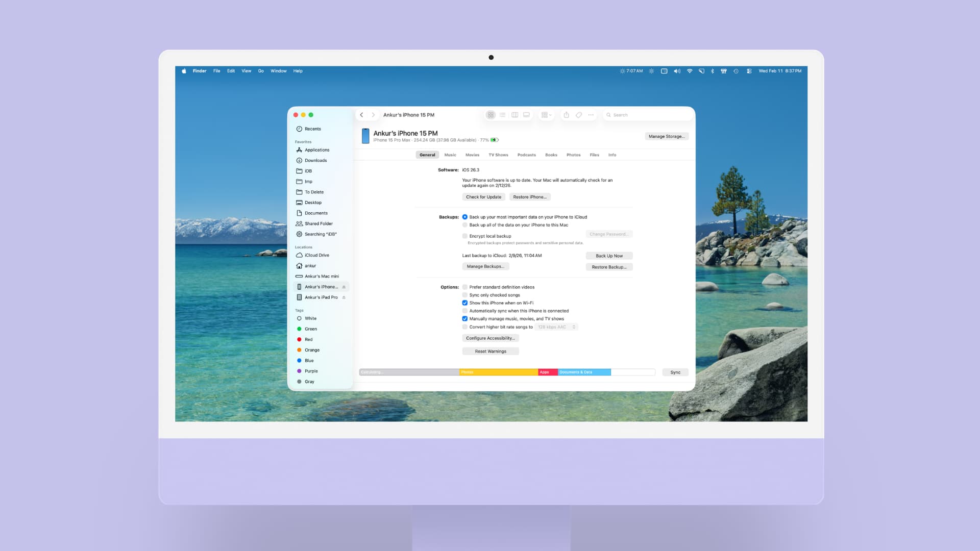Uncheck Show this iPhone when on Wi-Fi

click(464, 303)
